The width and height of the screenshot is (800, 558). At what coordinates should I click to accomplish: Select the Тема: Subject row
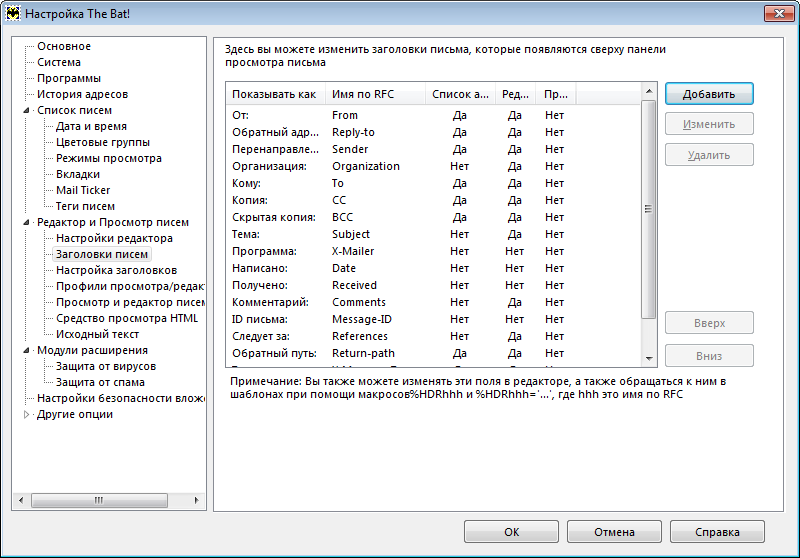[433, 234]
